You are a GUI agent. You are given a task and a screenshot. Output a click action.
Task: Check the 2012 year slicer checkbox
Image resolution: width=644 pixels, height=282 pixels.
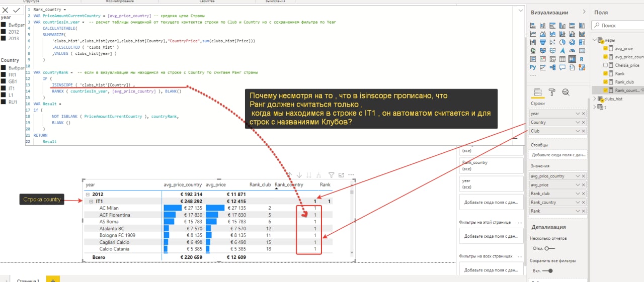coord(4,32)
